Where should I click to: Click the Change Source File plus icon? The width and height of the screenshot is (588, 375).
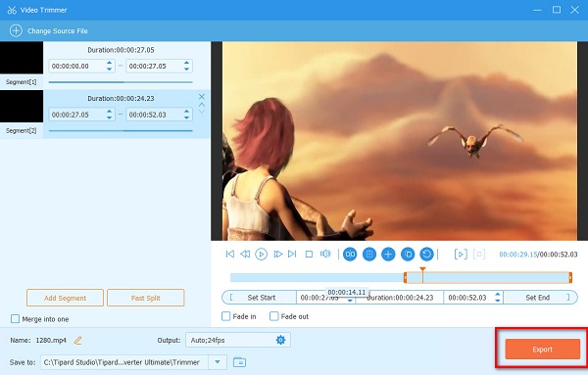(x=16, y=30)
